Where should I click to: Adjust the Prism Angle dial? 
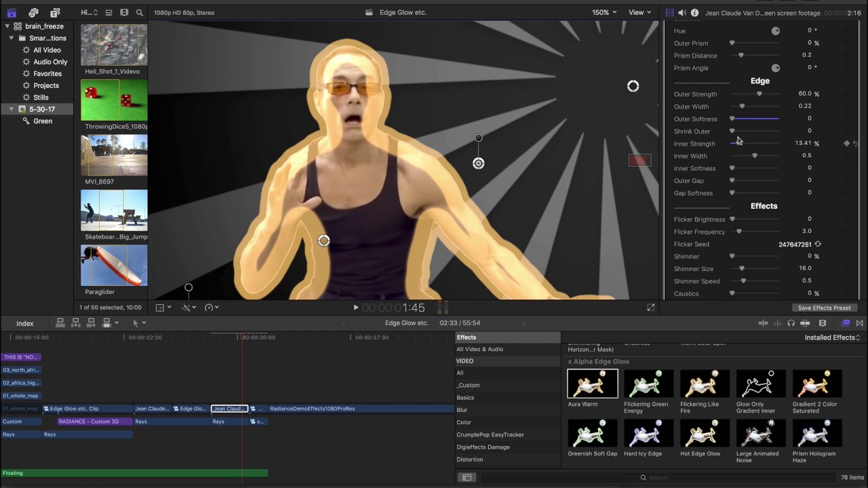(776, 68)
